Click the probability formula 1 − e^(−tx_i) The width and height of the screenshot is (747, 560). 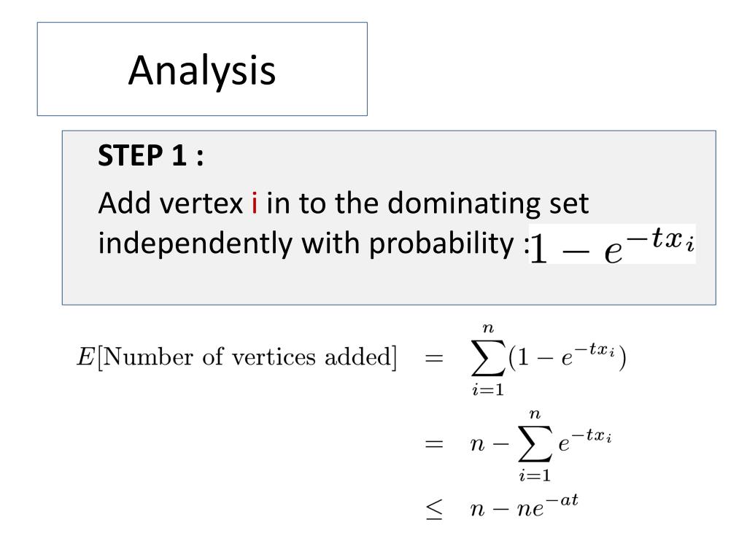coord(612,245)
